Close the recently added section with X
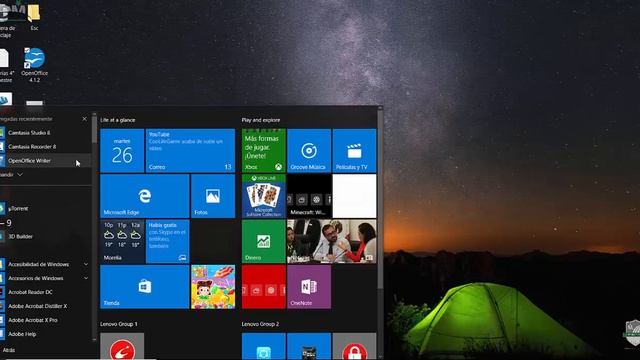This screenshot has height=360, width=640. pos(84,119)
